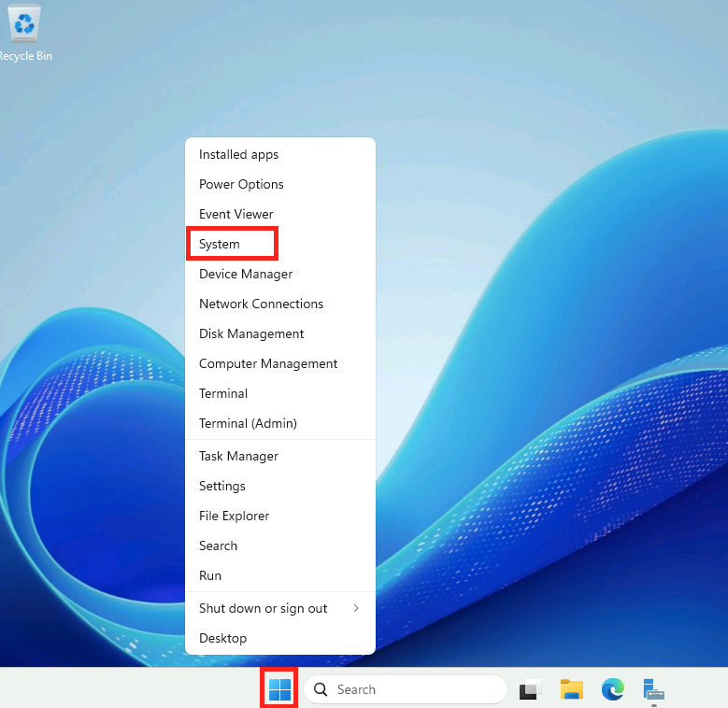Screen dimensions: 728x708
Task: Open Network Connections
Action: click(x=280, y=304)
